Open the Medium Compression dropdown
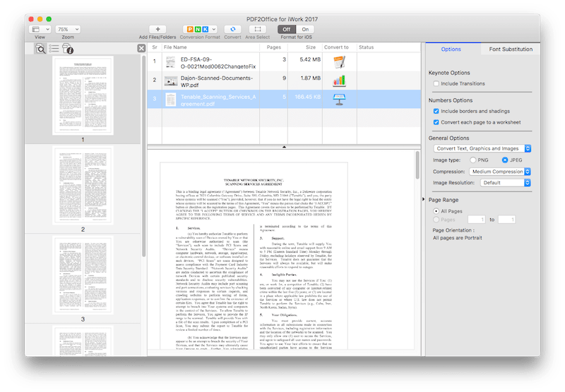565x392 pixels. pos(500,172)
